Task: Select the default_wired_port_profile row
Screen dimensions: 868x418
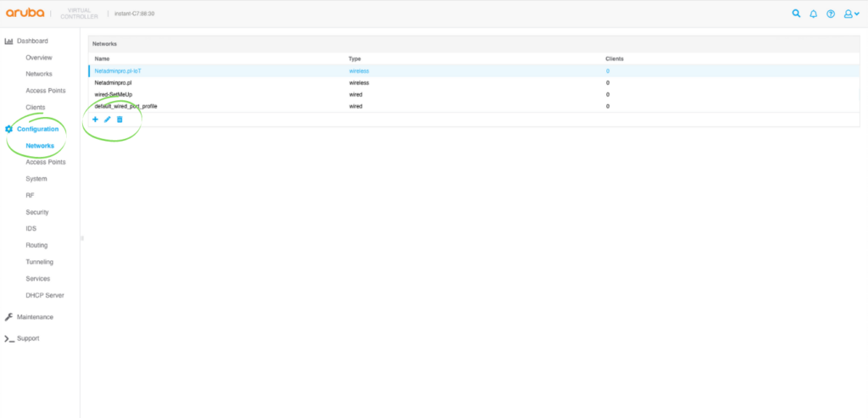Action: click(x=125, y=106)
